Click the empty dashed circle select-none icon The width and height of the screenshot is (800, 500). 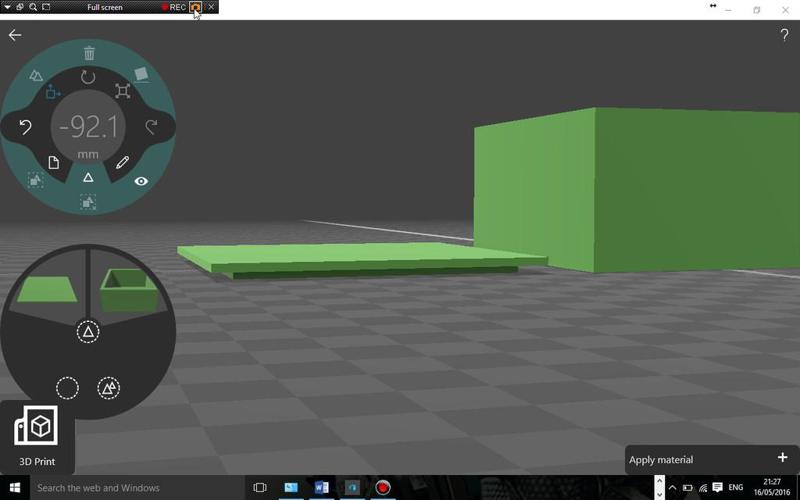67,388
